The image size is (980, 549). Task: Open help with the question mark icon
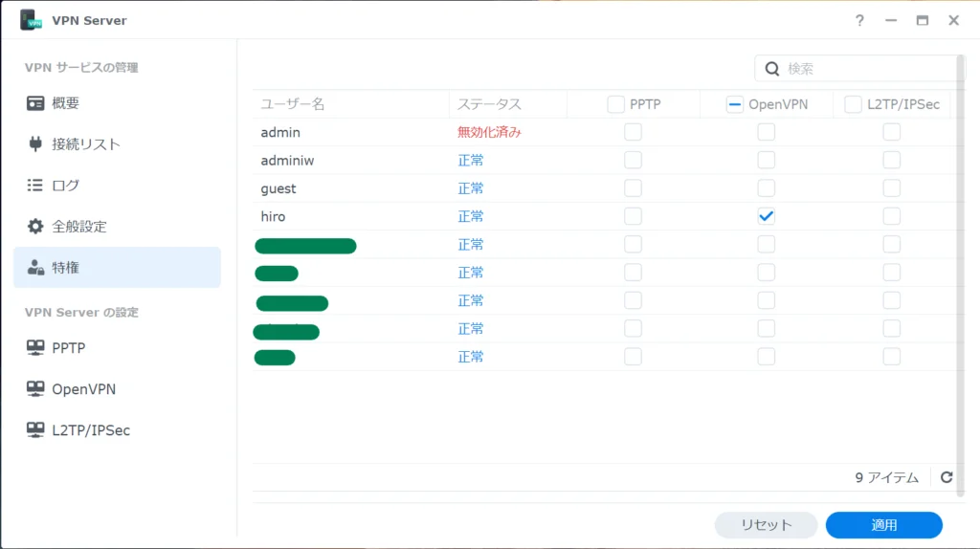[859, 20]
